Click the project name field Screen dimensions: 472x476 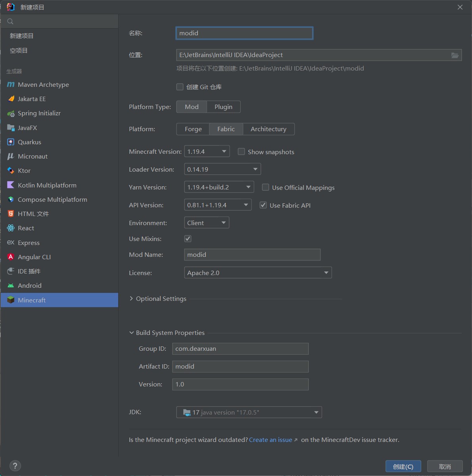coord(244,33)
